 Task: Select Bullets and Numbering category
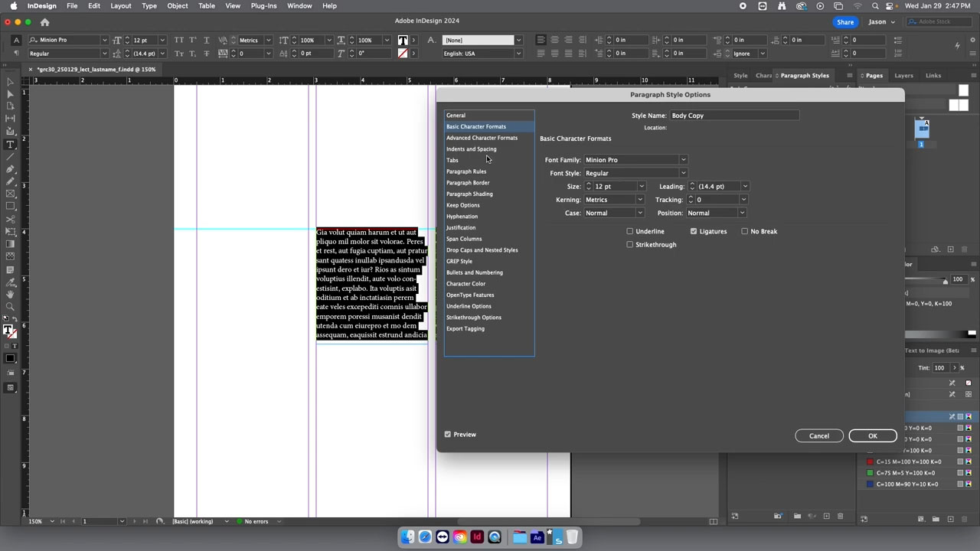[475, 272]
